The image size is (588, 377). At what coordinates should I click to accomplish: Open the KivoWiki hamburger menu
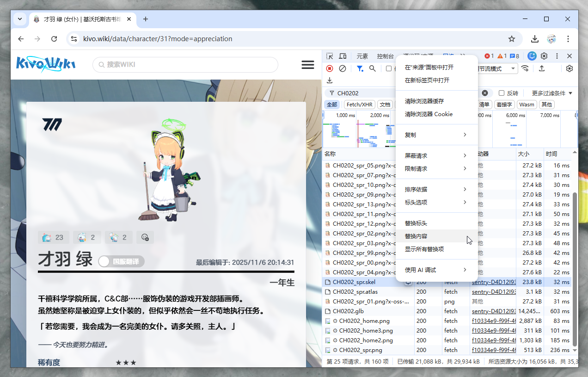pyautogui.click(x=307, y=65)
